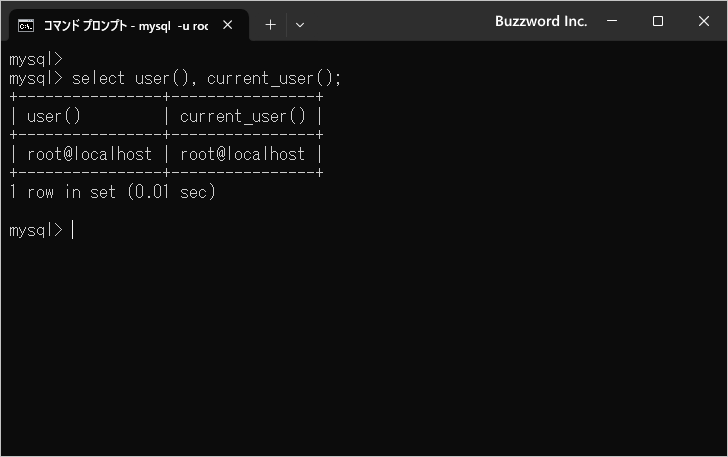Click the select user(), current_user(); command text
Image resolution: width=728 pixels, height=457 pixels.
[207, 78]
